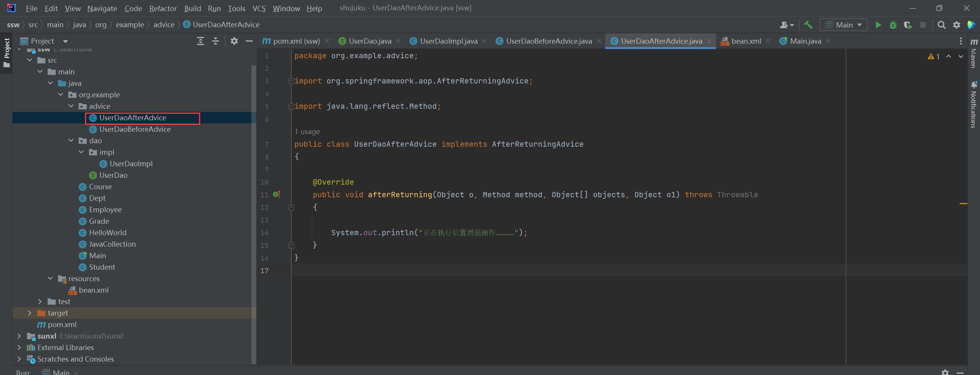
Task: Open the Build menu
Action: point(193,8)
